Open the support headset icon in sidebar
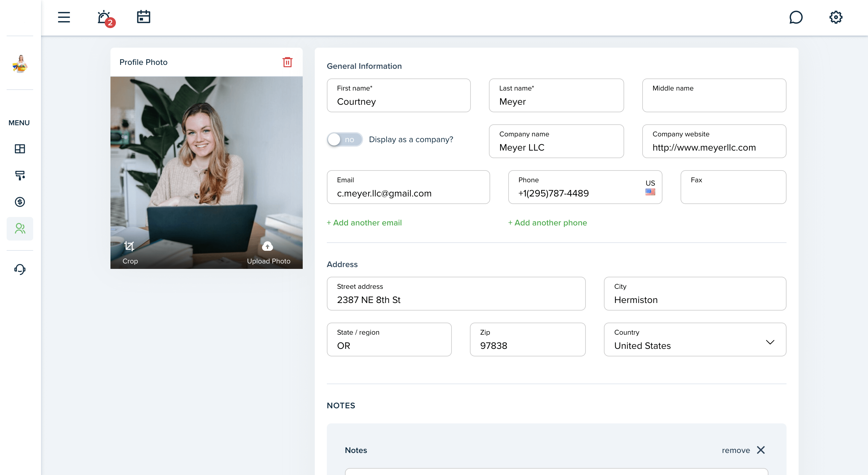The height and width of the screenshot is (475, 868). click(20, 269)
